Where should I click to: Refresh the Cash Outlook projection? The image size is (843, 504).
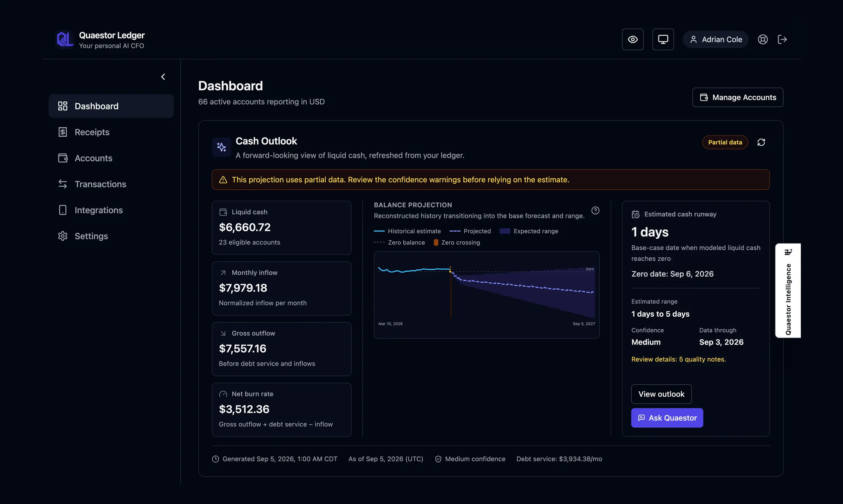click(x=761, y=142)
